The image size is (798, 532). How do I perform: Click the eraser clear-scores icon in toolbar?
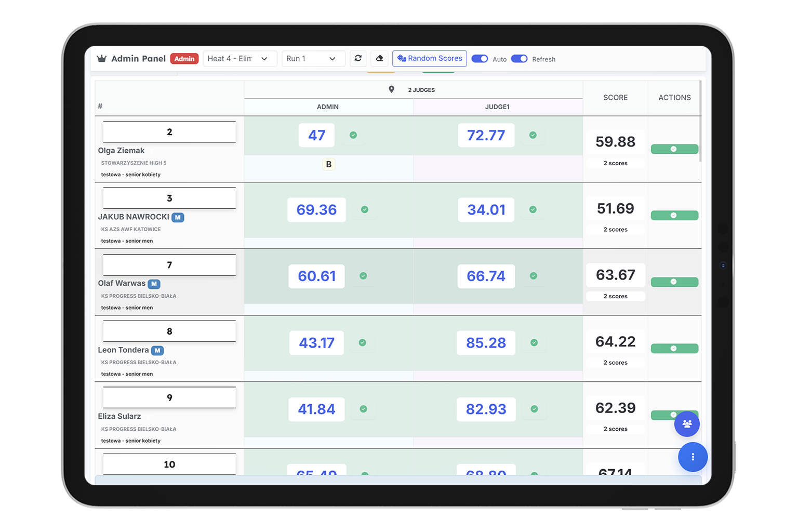(x=380, y=58)
